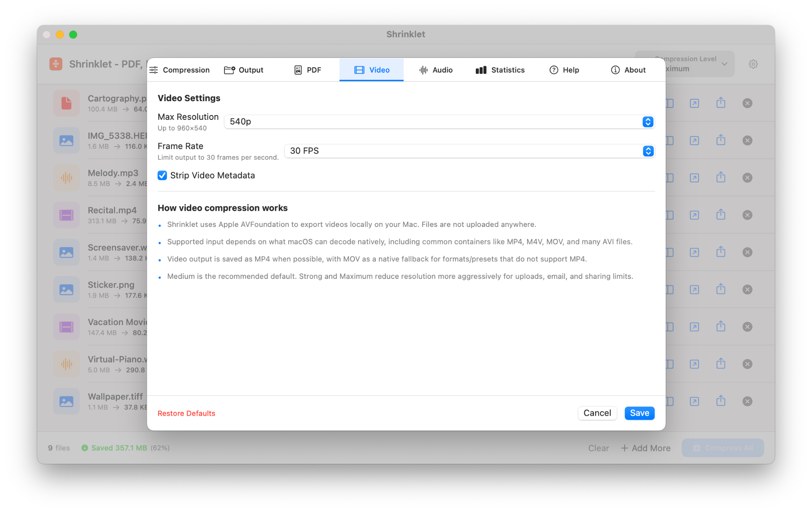Reveal Sticker.png via its arrow icon
812x513 pixels.
tap(694, 290)
